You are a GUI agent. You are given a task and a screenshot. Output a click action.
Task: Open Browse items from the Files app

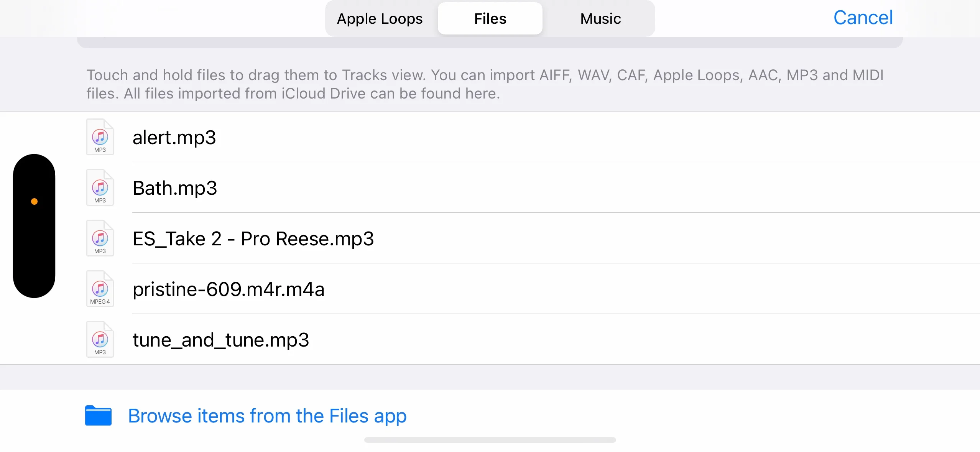click(267, 416)
